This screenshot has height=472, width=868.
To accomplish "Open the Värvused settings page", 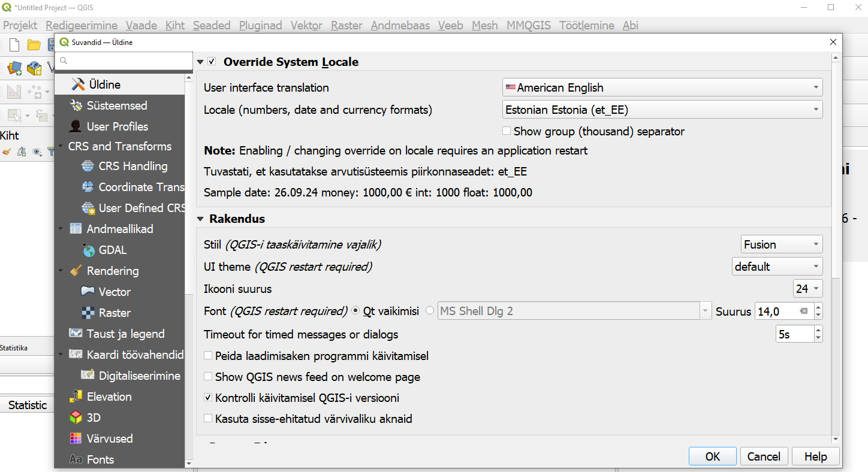I will (x=119, y=438).
